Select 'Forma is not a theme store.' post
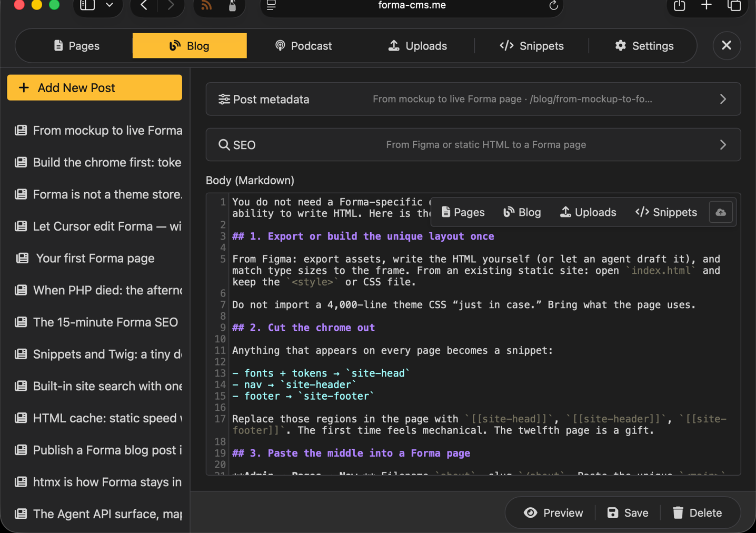This screenshot has width=756, height=533. coord(98,194)
